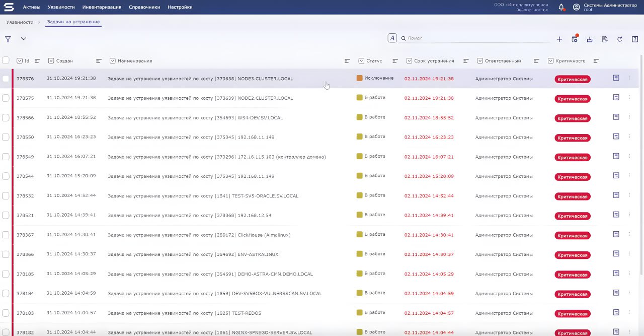The width and height of the screenshot is (644, 336).
Task: Open the card icon for task 378544
Action: pos(616,175)
